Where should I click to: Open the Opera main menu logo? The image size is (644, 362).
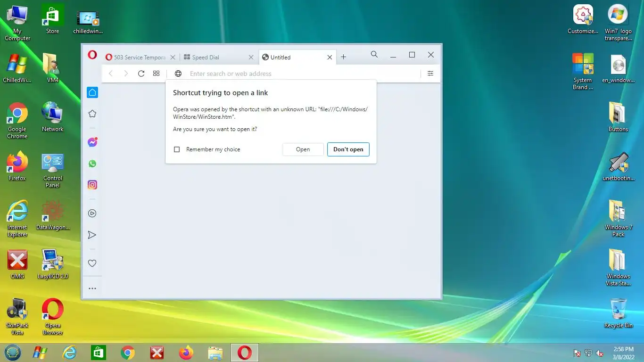point(92,55)
